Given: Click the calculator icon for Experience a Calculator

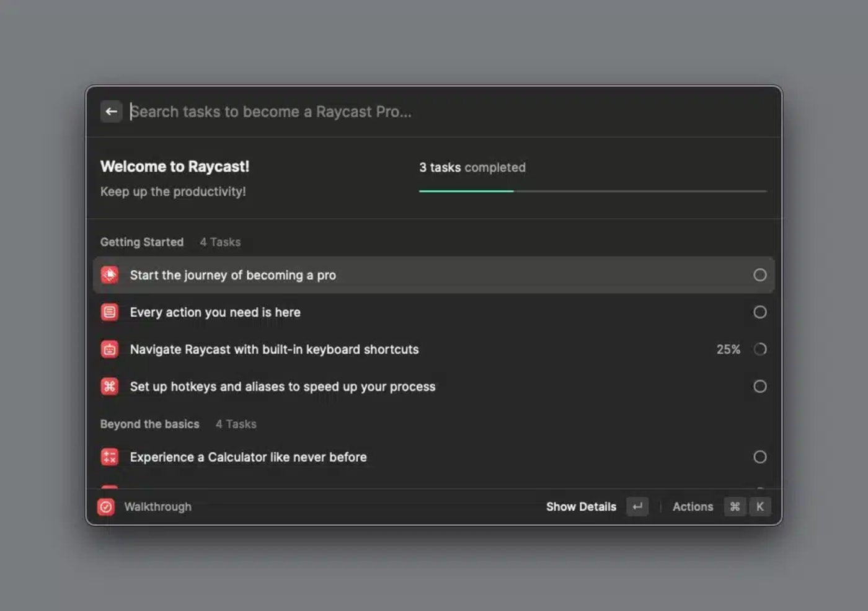Looking at the screenshot, I should [110, 457].
